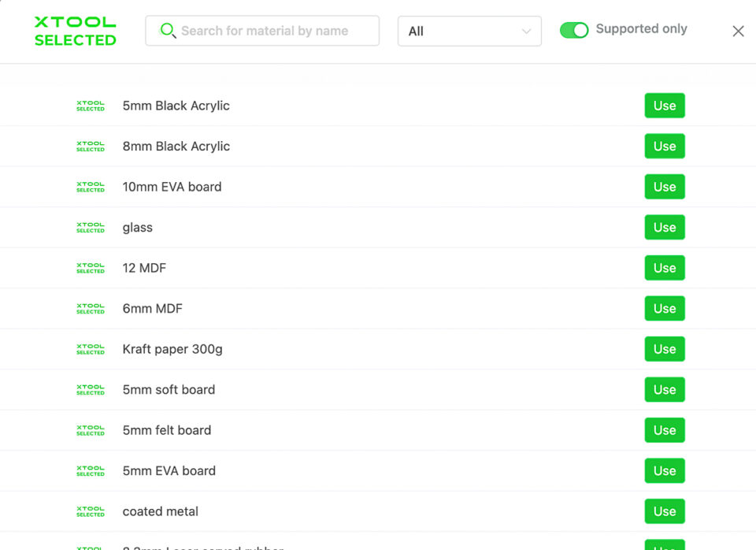This screenshot has width=756, height=550.
Task: Use the 8mm Black Acrylic material
Action: click(665, 147)
